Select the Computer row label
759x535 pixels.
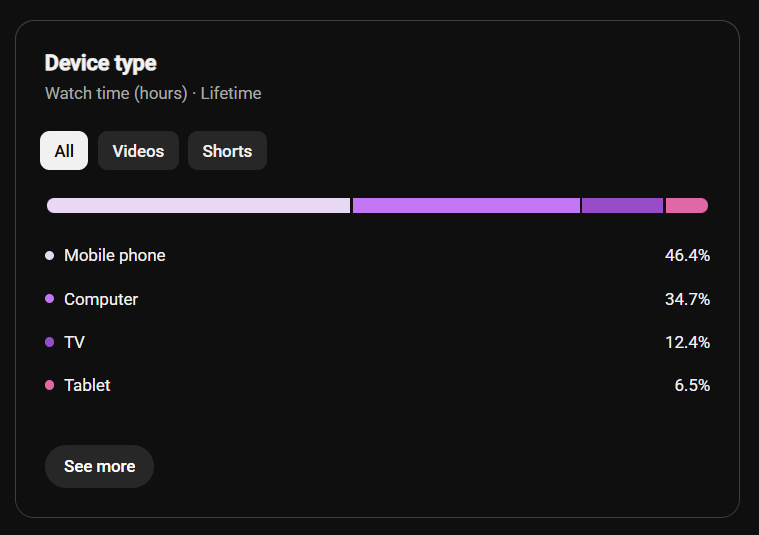click(x=101, y=299)
